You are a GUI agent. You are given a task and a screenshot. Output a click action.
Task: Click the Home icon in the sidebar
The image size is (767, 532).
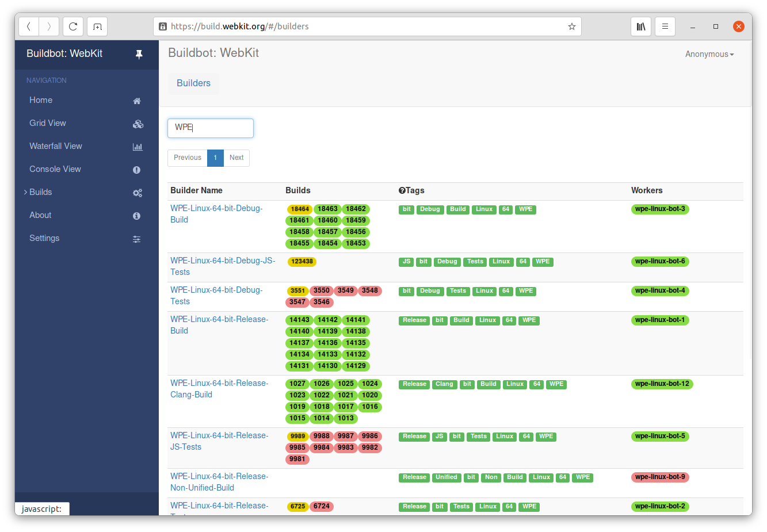137,101
